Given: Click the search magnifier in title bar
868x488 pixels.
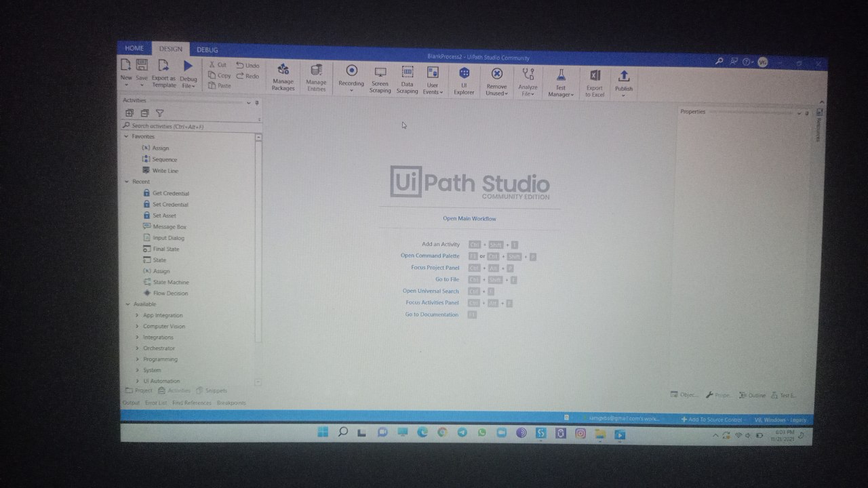Looking at the screenshot, I should click(x=719, y=61).
